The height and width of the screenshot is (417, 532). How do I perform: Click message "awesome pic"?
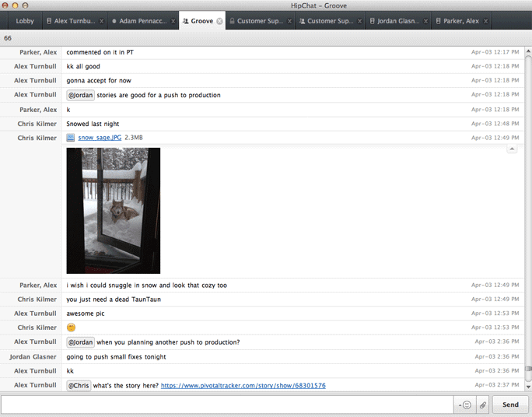86,314
